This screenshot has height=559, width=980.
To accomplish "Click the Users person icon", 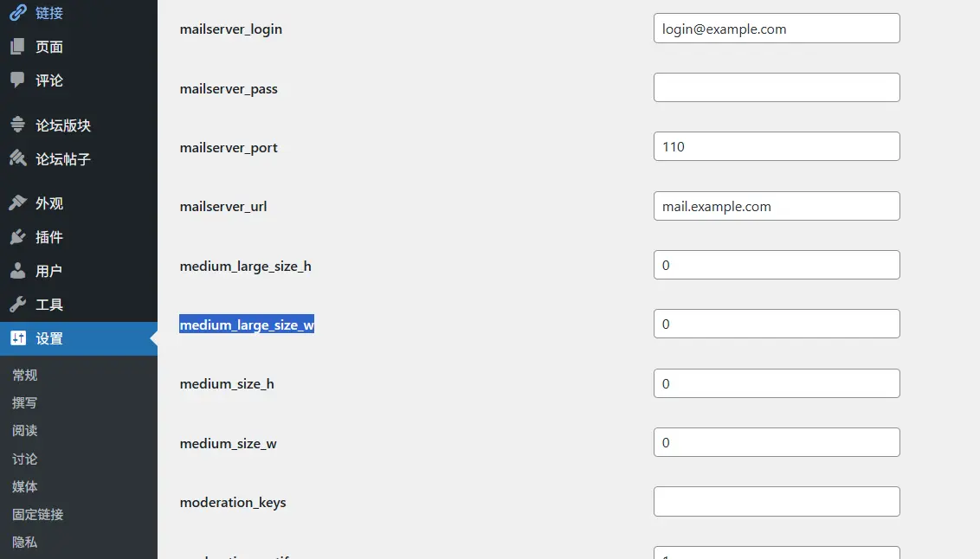I will click(x=17, y=271).
